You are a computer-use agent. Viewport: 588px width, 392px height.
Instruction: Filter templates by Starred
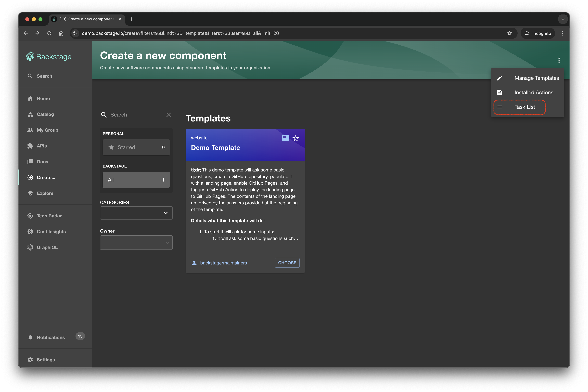click(136, 147)
